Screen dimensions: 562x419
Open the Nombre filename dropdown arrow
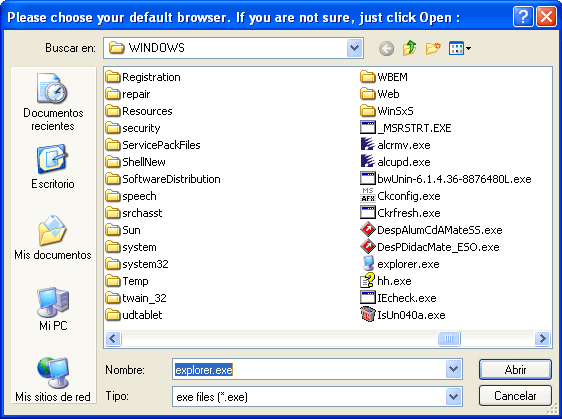click(x=453, y=369)
